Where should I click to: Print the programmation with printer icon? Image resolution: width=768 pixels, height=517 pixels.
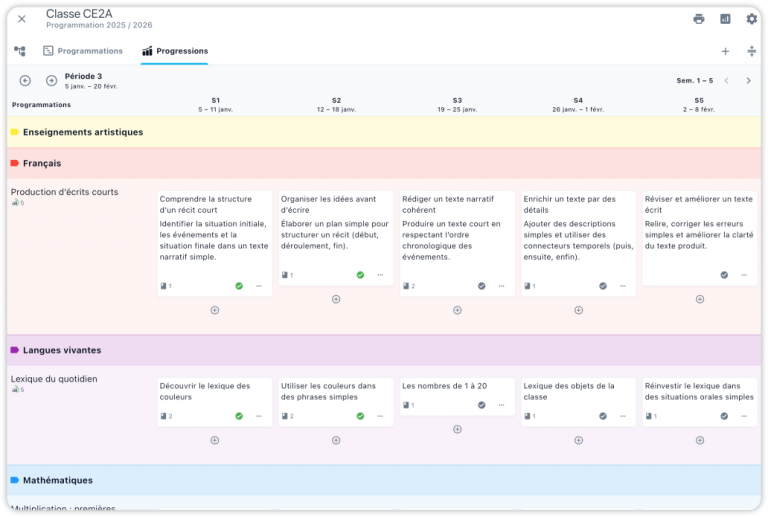point(699,19)
